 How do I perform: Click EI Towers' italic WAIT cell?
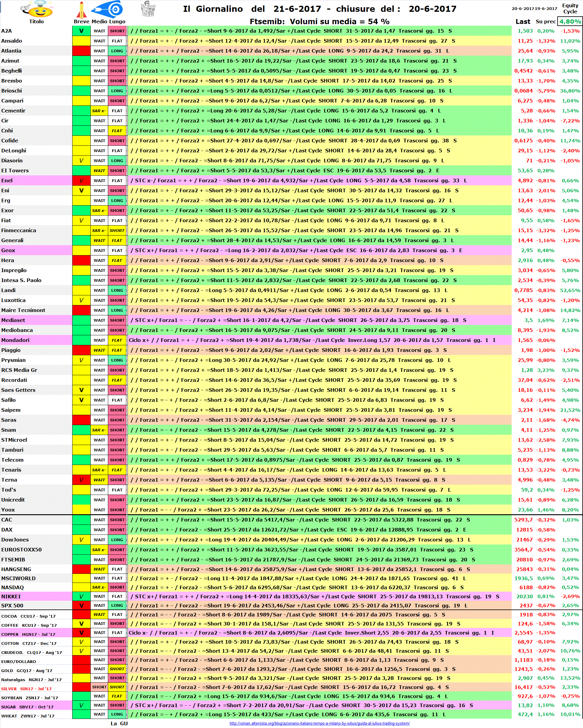pyautogui.click(x=99, y=171)
